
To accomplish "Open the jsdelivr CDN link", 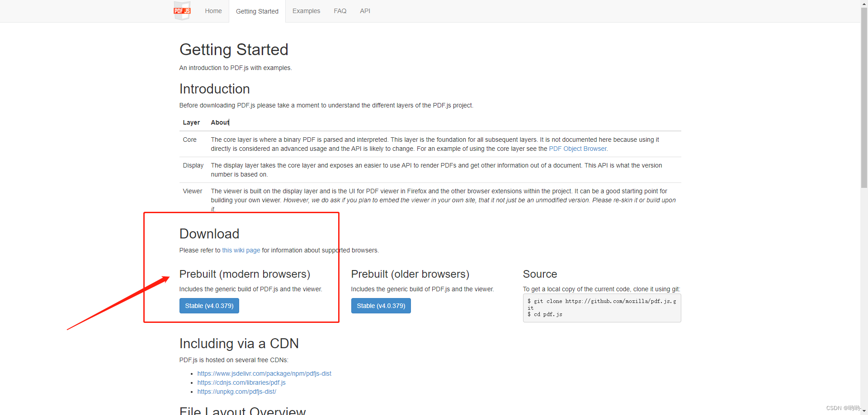I will click(x=264, y=373).
